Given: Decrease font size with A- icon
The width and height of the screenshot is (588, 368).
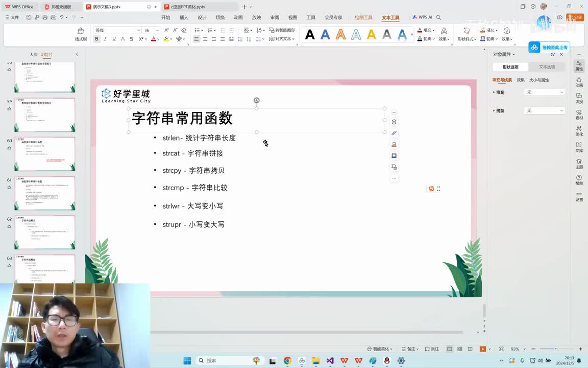Looking at the screenshot, I should (175, 30).
